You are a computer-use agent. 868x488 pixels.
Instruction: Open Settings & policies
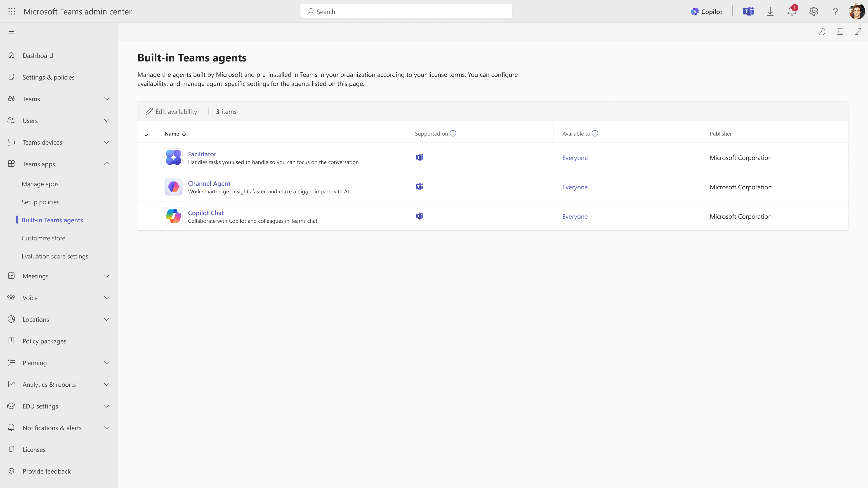[49, 77]
